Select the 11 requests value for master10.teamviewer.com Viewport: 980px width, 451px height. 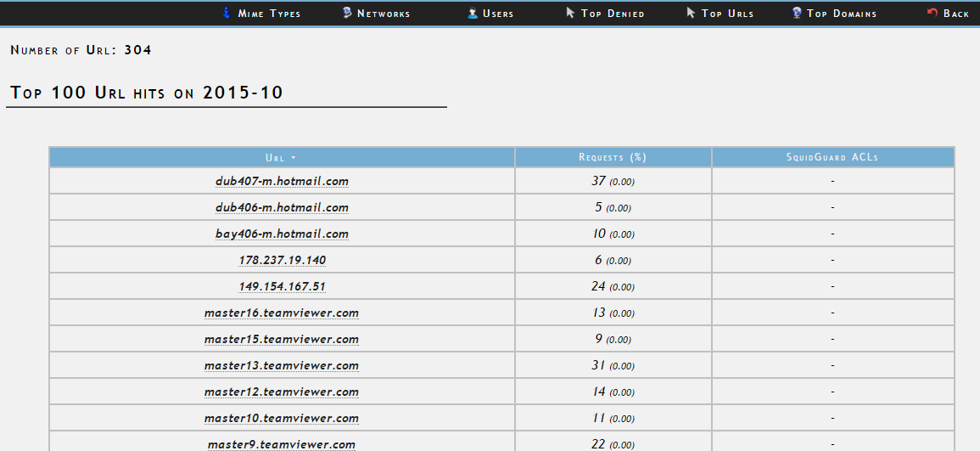coord(599,417)
